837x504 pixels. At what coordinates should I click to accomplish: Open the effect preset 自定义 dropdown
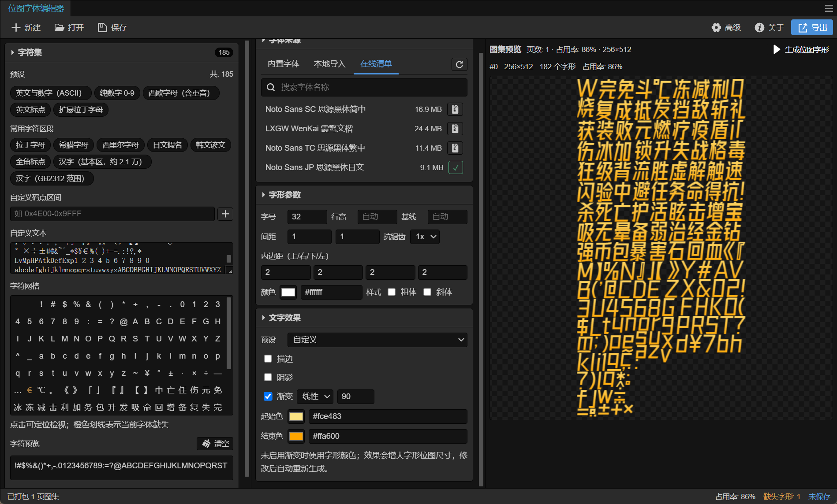click(x=377, y=340)
